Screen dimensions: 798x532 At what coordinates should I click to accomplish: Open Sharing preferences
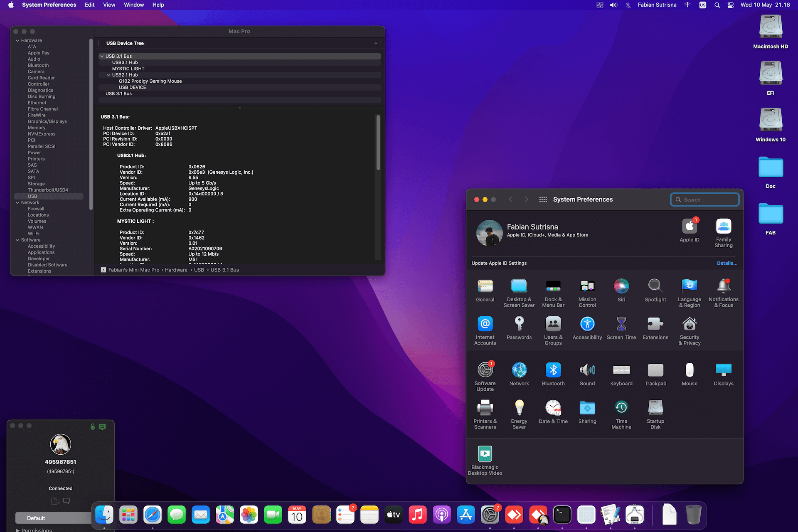click(x=587, y=412)
